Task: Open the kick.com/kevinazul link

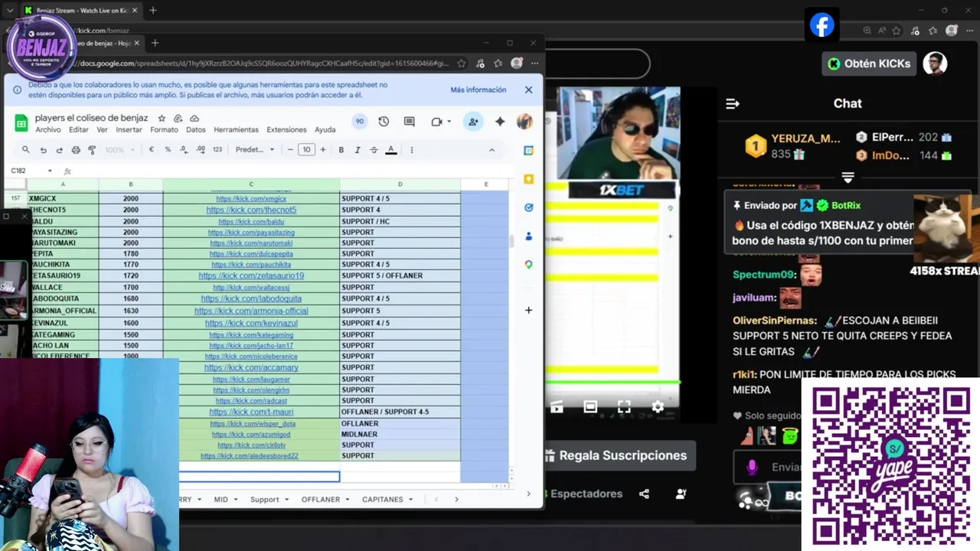Action: [251, 323]
